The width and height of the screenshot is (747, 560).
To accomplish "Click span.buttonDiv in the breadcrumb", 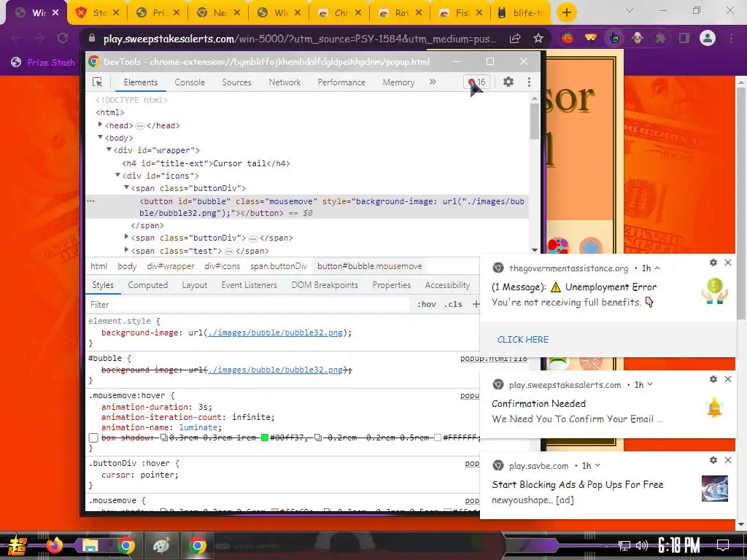I will (x=279, y=266).
